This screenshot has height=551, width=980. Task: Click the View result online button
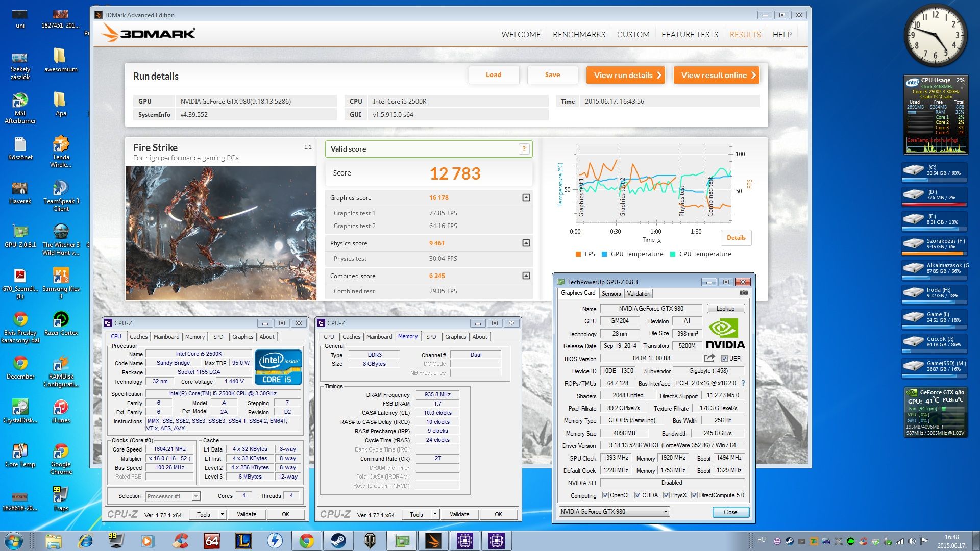coord(717,75)
